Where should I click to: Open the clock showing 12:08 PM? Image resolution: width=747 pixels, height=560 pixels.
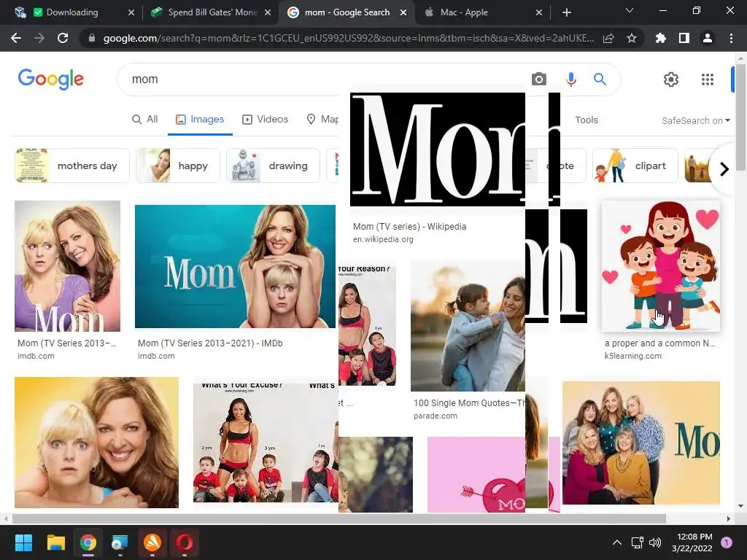pyautogui.click(x=692, y=542)
